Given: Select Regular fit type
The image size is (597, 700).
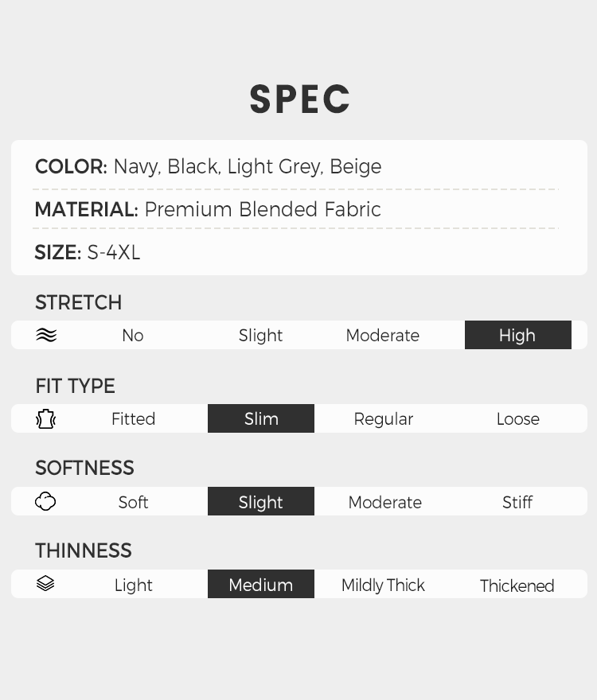Looking at the screenshot, I should click(384, 418).
